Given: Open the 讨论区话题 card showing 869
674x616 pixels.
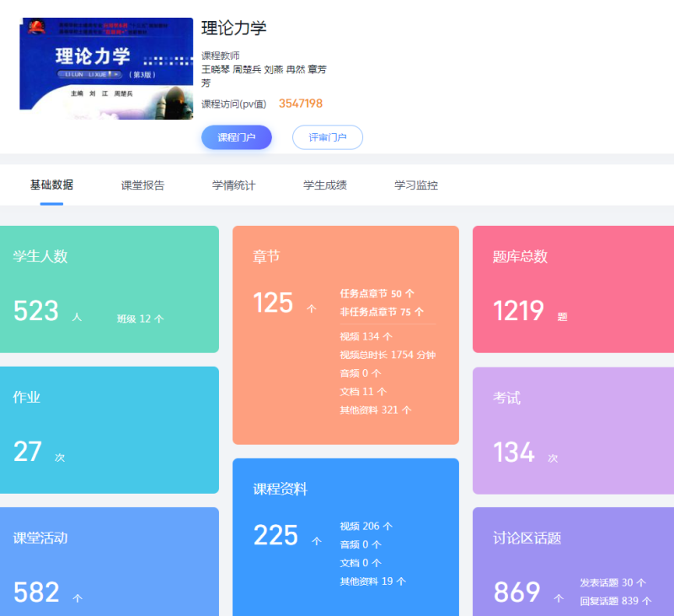Looking at the screenshot, I should [516, 592].
